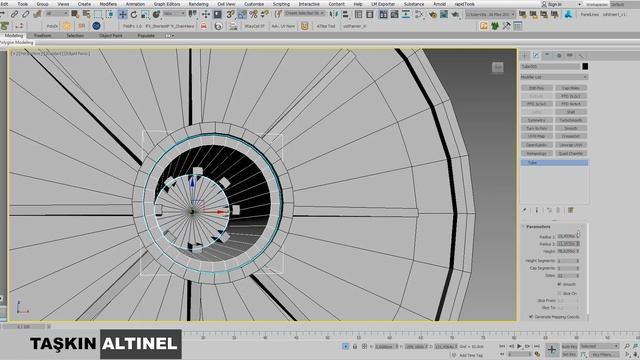
Task: Open the Utilities panel wrench icon
Action: tap(581, 56)
